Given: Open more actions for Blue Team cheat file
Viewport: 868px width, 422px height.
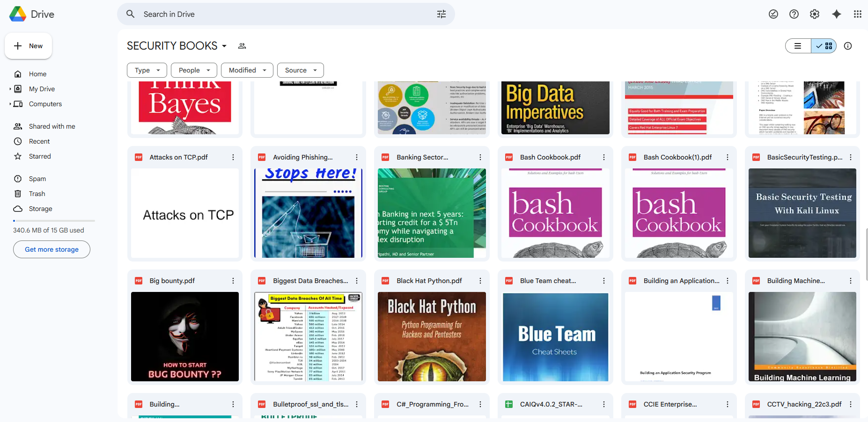Looking at the screenshot, I should pos(604,281).
